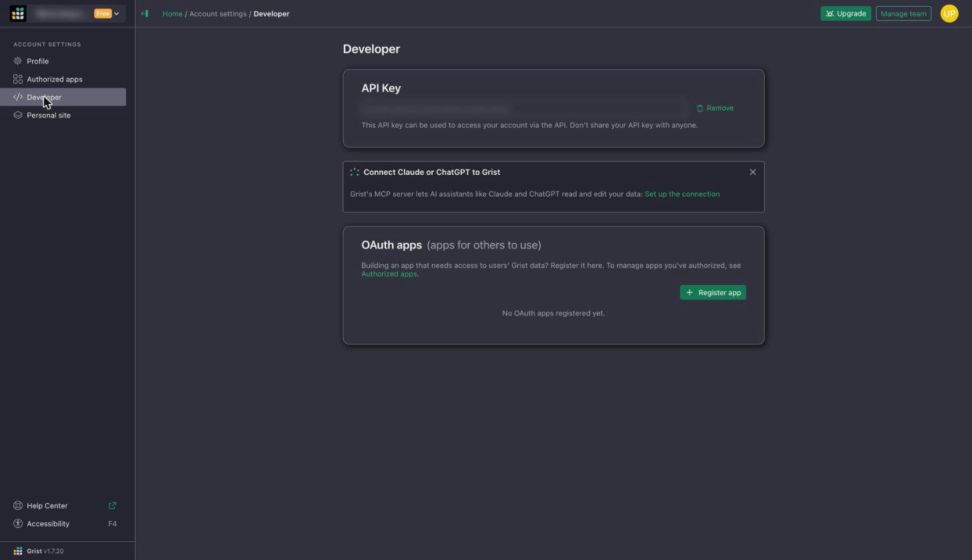The width and height of the screenshot is (972, 560).
Task: Open Authorized apps link in OAuth section
Action: pos(389,274)
